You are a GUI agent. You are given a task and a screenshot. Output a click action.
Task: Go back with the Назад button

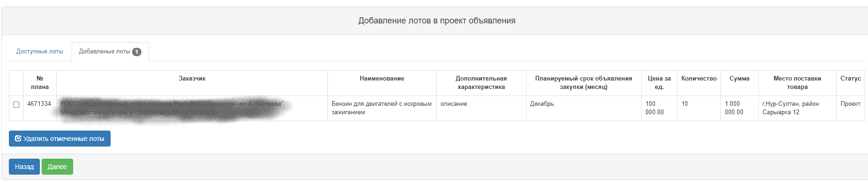tap(24, 167)
